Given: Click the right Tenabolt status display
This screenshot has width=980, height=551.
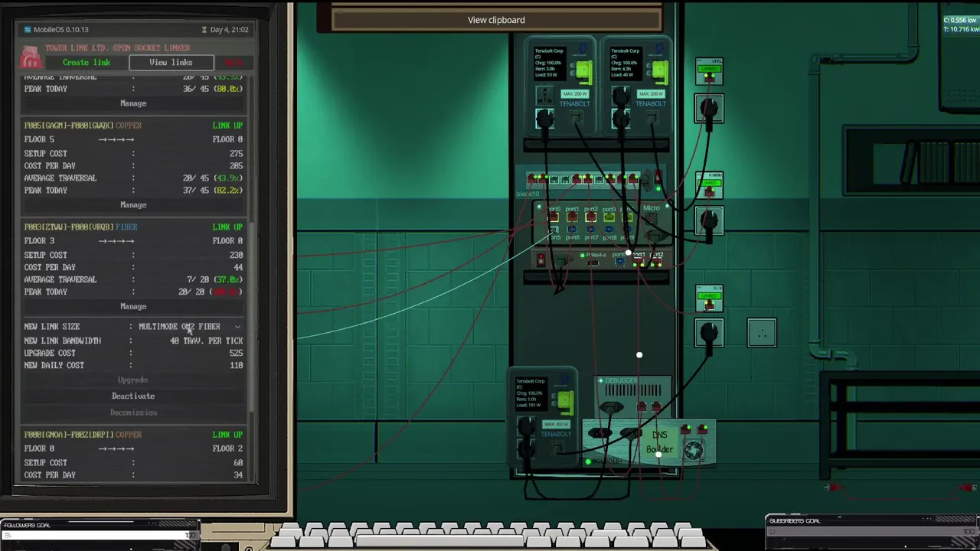Looking at the screenshot, I should coord(626,64).
